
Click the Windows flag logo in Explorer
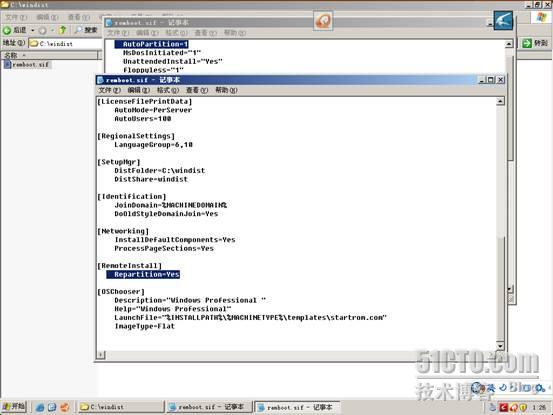tap(542, 18)
